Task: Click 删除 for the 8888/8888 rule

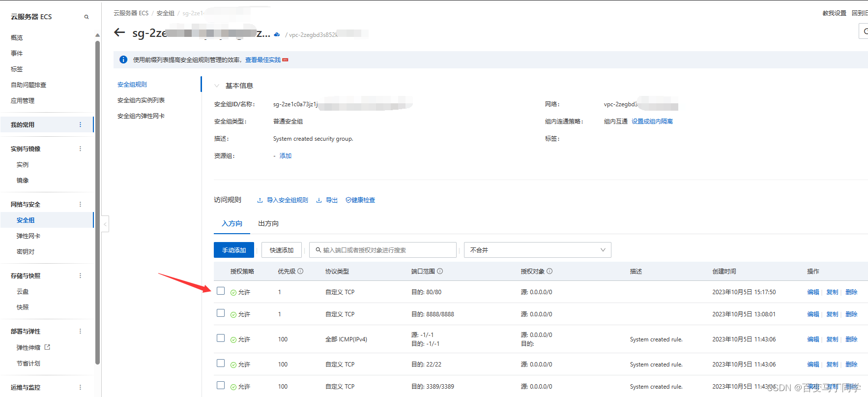Action: (x=851, y=314)
